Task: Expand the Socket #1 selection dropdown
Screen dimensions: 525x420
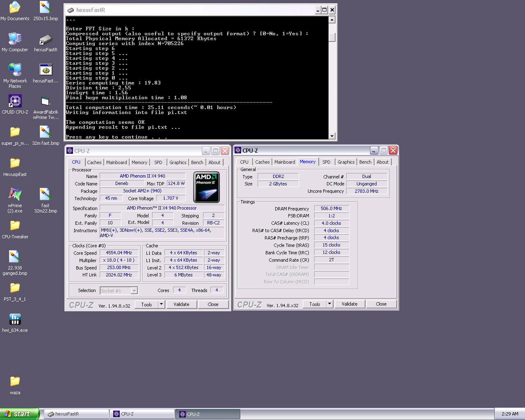Action: (x=134, y=291)
